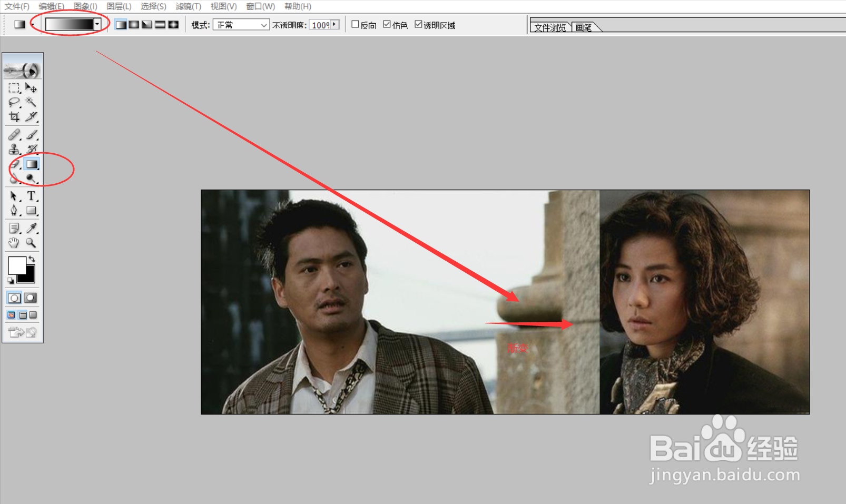Screen dimensions: 846x504
Task: Open the 图象(I) menu
Action: [86, 6]
